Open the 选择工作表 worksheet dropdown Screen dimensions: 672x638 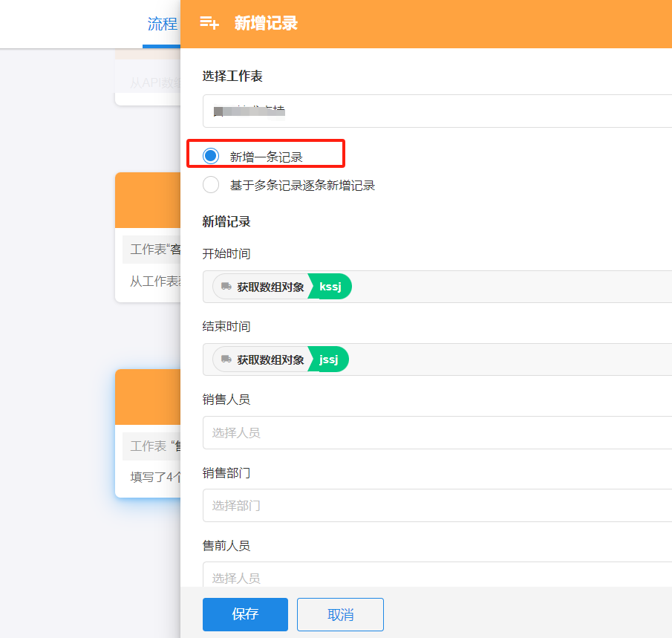tap(437, 111)
